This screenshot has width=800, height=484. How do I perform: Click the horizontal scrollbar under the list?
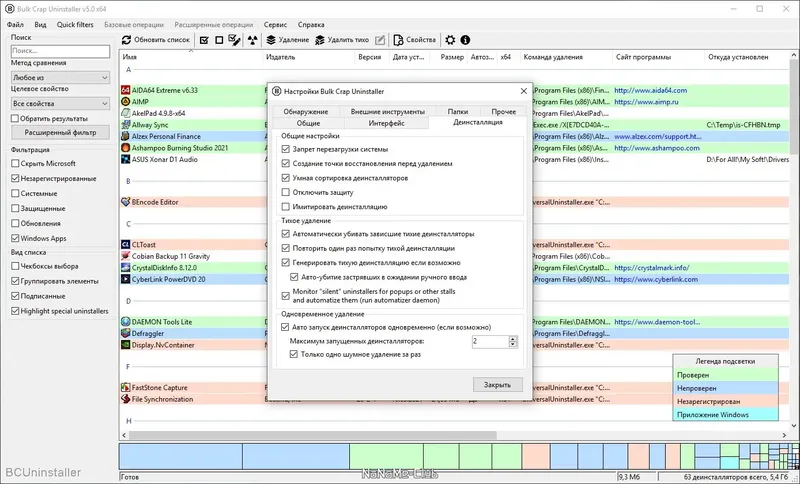click(x=312, y=435)
